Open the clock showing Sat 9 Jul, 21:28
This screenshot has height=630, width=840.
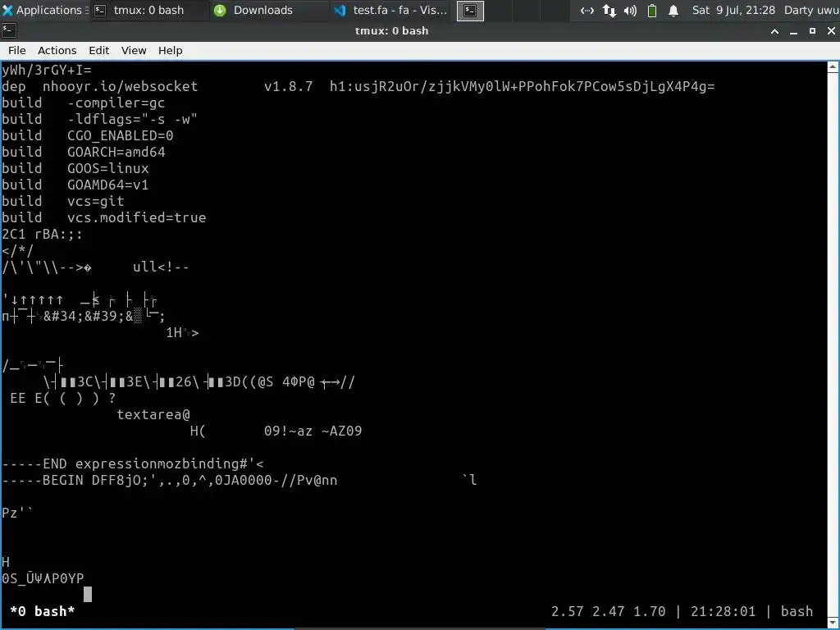click(733, 10)
